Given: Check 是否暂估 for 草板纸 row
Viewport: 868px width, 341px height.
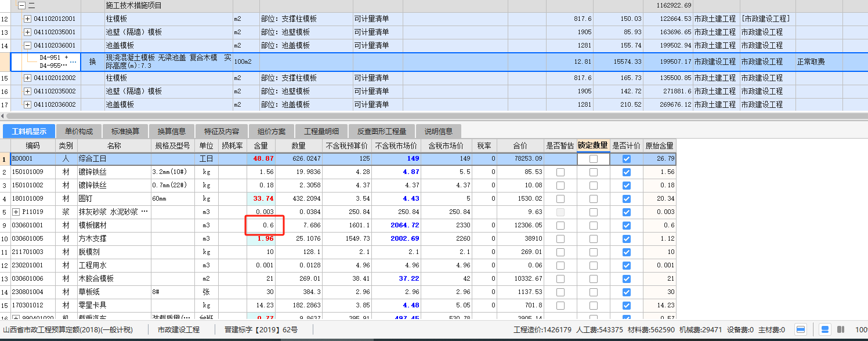Looking at the screenshot, I should [x=560, y=292].
